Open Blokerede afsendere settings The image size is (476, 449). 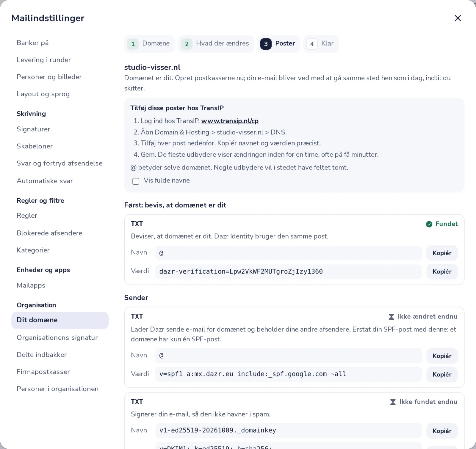[x=60, y=233]
